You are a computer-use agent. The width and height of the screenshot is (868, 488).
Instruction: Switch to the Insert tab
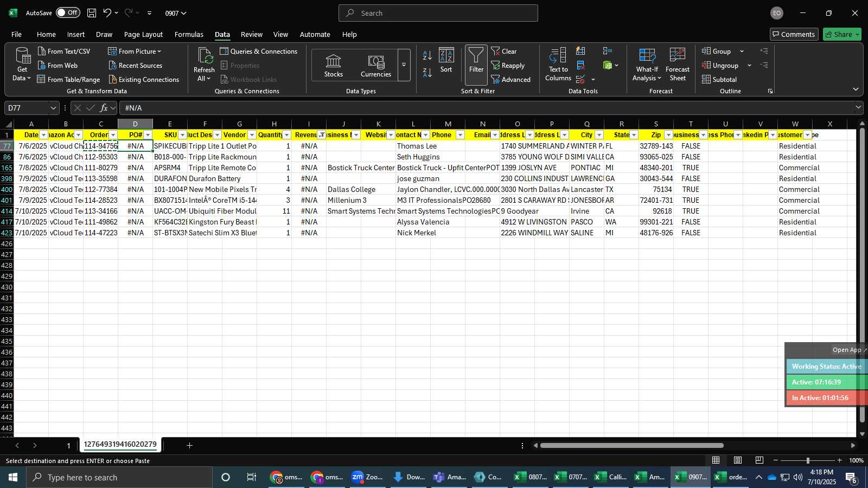76,34
